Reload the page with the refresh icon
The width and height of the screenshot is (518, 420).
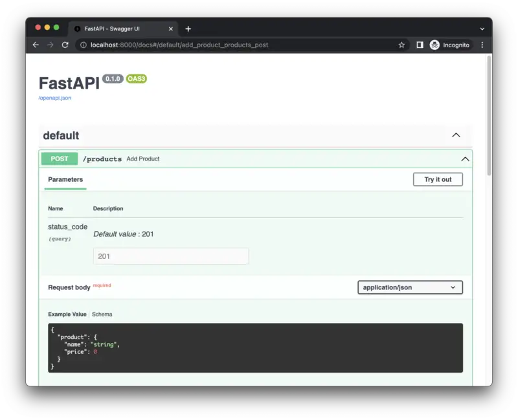[x=65, y=45]
